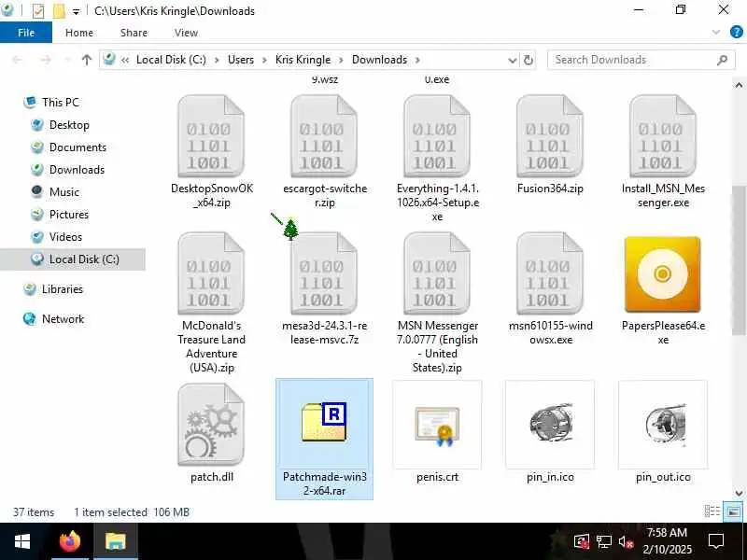Image resolution: width=747 pixels, height=560 pixels.
Task: Switch to details view layout
Action: 712,511
